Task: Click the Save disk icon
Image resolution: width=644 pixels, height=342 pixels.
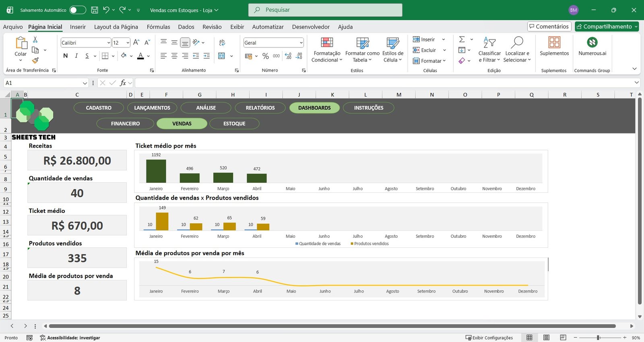Action: tap(95, 10)
